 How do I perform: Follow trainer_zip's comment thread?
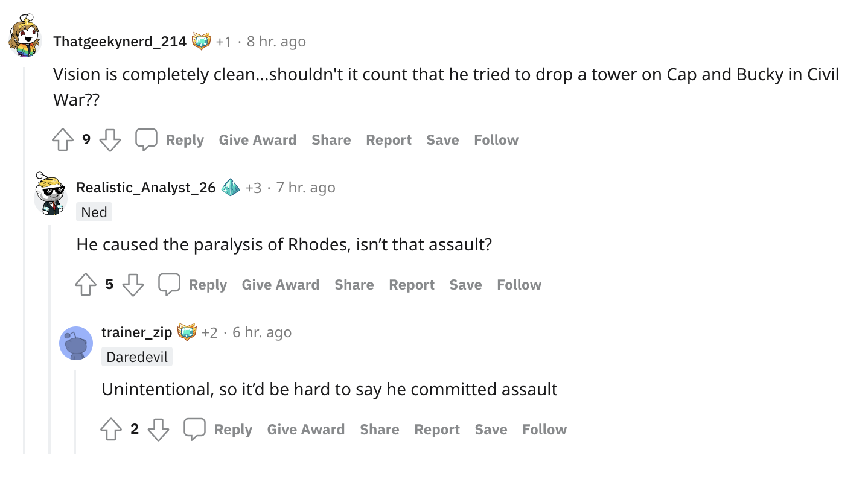[x=544, y=430]
